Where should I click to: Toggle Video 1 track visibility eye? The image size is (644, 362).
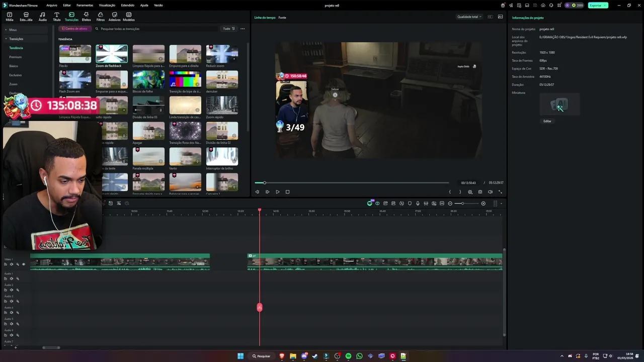point(23,264)
